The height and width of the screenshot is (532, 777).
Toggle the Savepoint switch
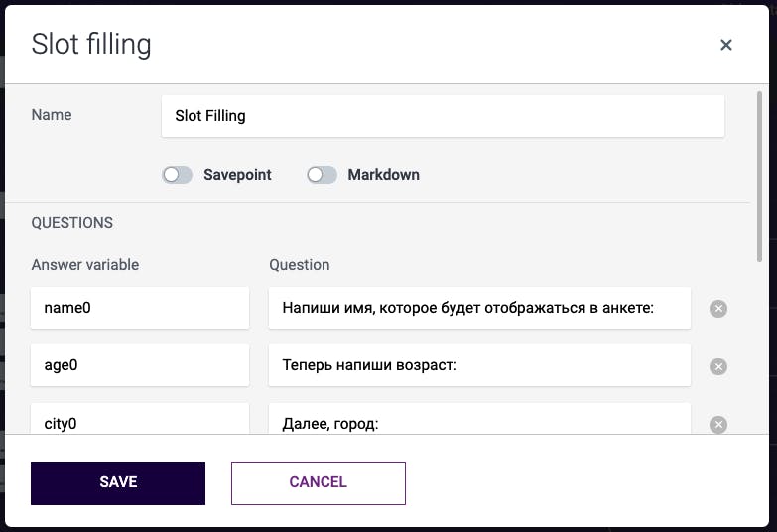(x=178, y=175)
